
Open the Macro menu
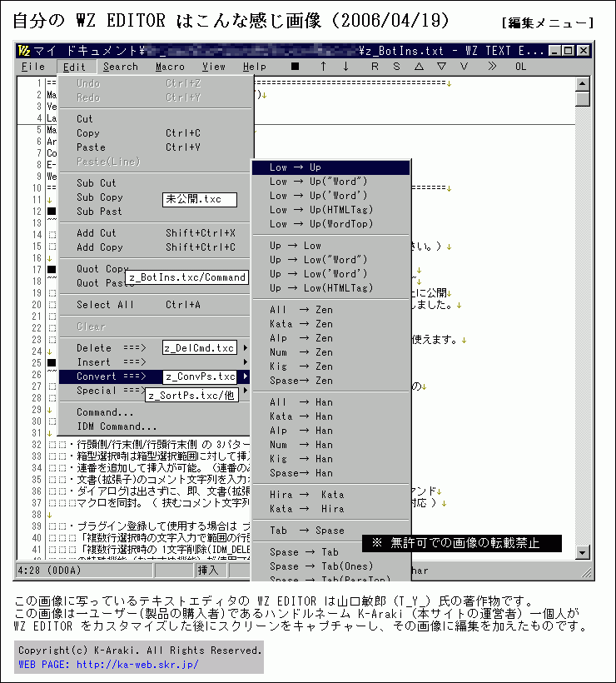tap(170, 67)
